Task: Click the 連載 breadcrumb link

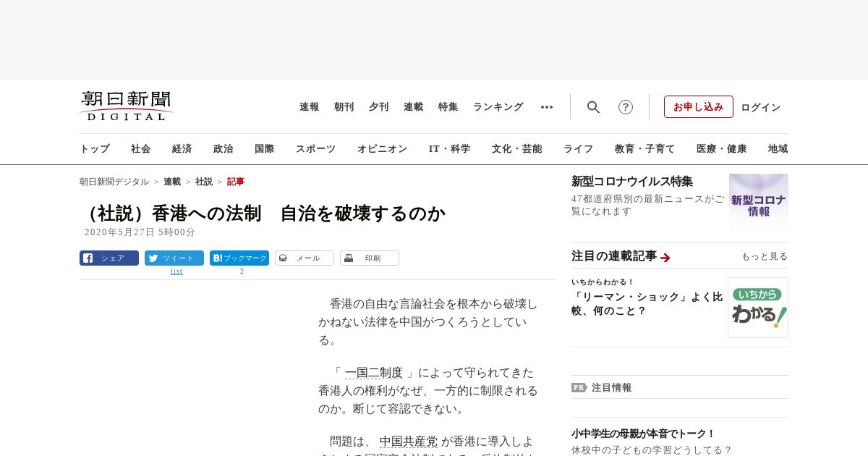Action: click(x=172, y=182)
